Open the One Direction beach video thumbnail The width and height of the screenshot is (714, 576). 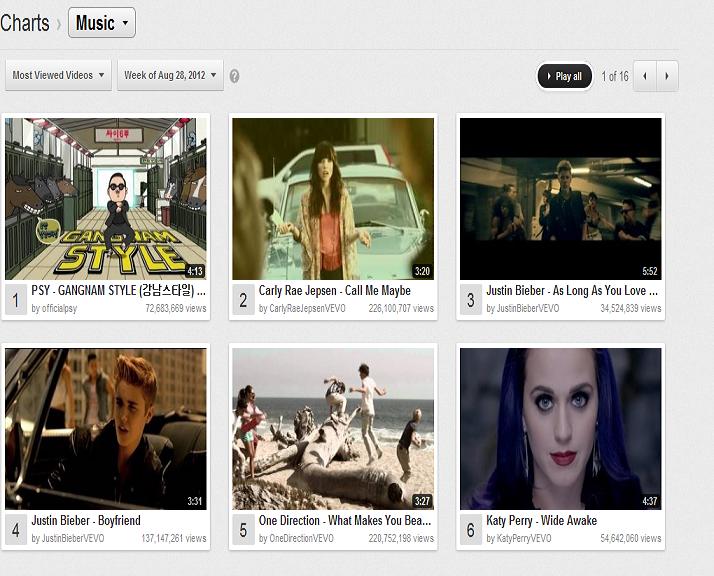coord(333,428)
